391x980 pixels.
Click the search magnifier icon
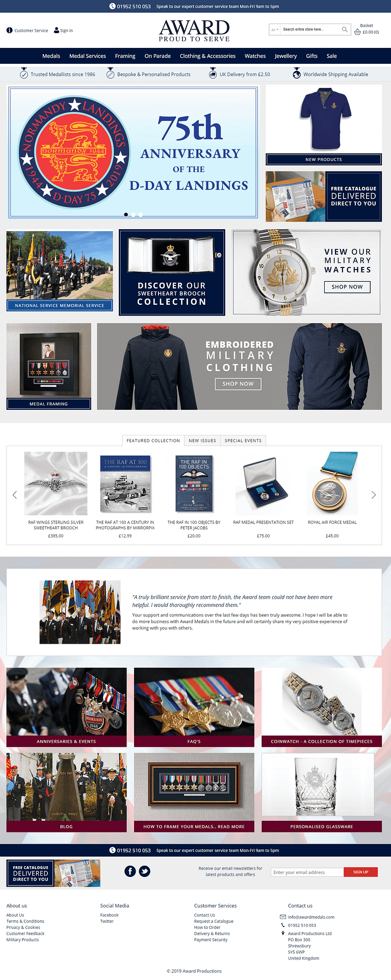point(345,30)
